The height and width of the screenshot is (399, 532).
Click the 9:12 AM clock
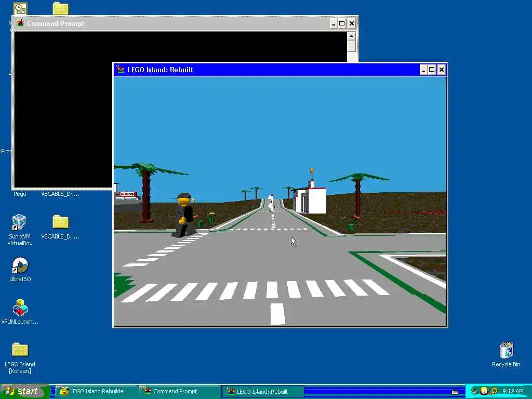click(x=513, y=391)
